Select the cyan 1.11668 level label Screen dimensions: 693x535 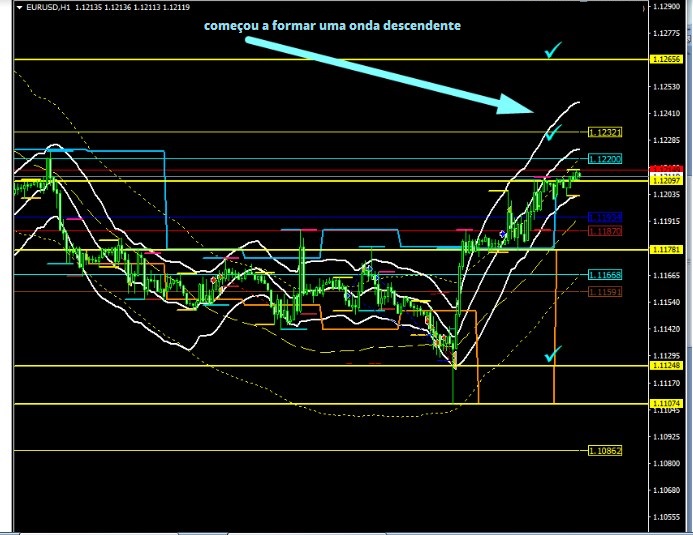point(605,275)
